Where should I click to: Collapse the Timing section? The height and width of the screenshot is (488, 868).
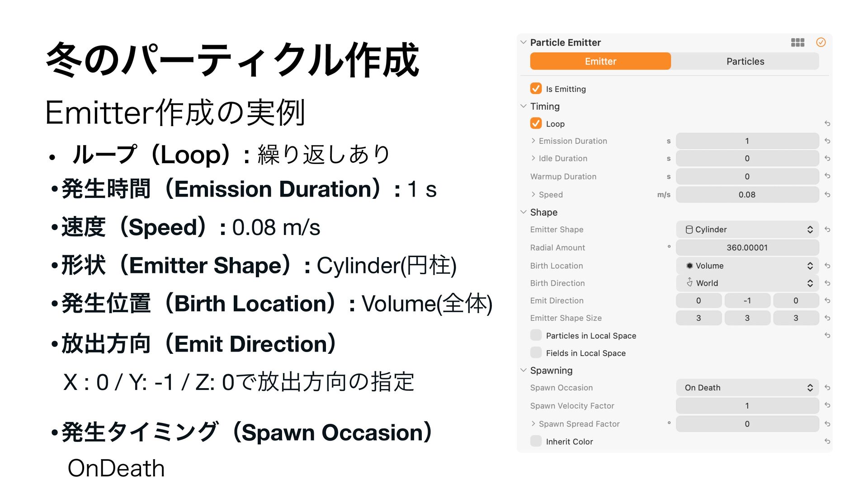524,106
